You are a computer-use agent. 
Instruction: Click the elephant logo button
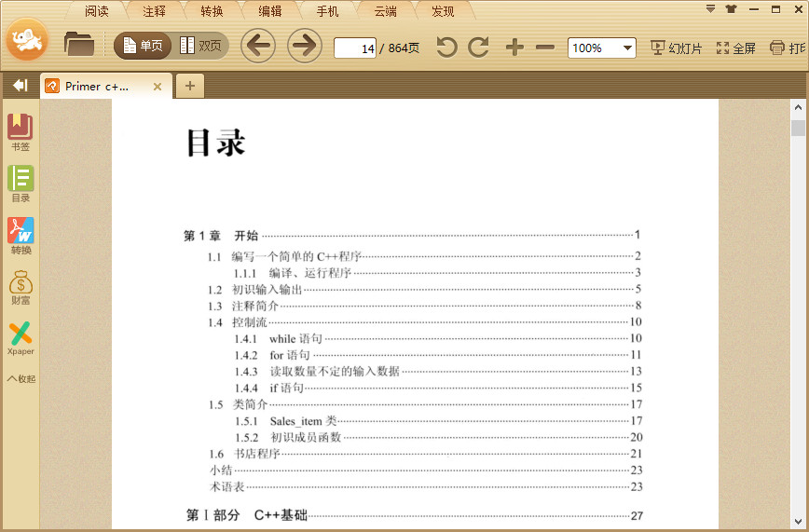pos(27,40)
